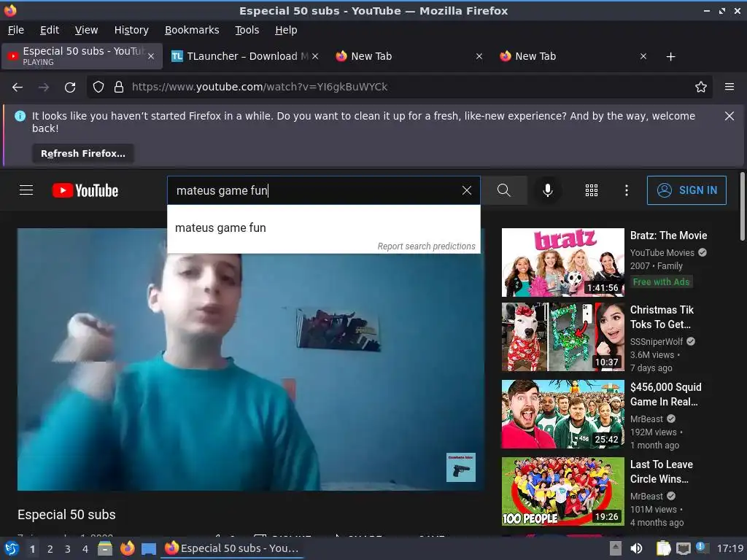Switch to virtual desktop 2
The width and height of the screenshot is (747, 560).
coord(50,549)
